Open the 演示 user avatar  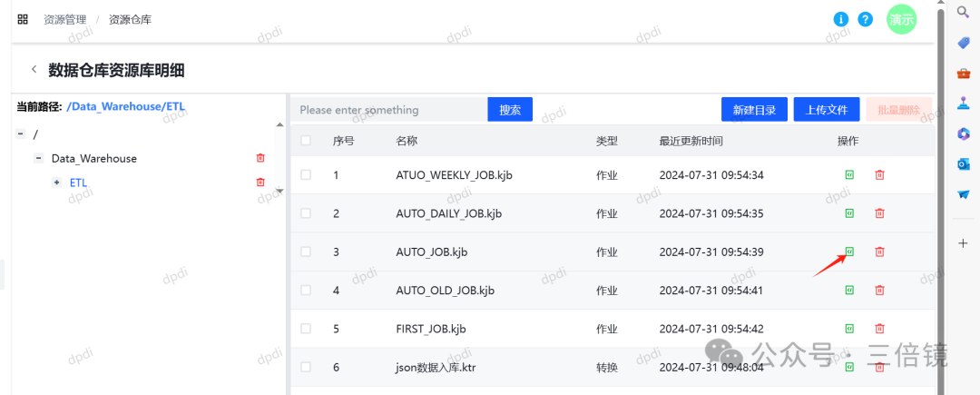click(901, 19)
